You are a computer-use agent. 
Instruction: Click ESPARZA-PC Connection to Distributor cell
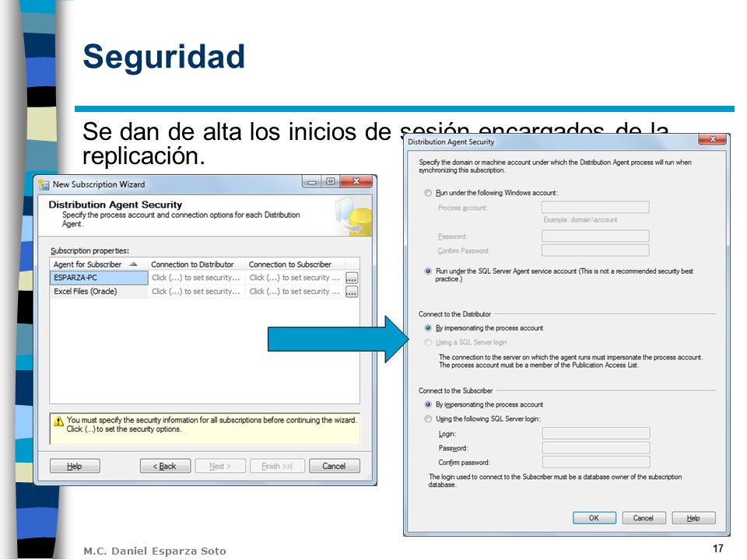(x=197, y=278)
